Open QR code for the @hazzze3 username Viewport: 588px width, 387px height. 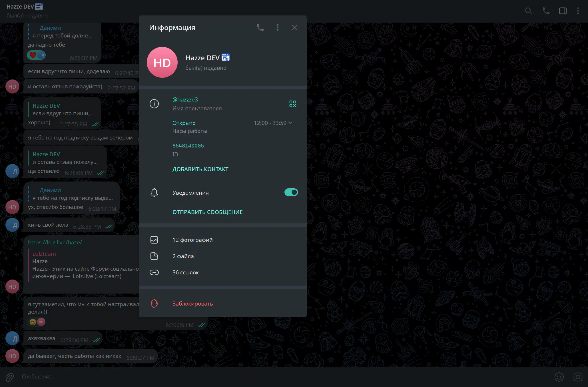pyautogui.click(x=292, y=104)
